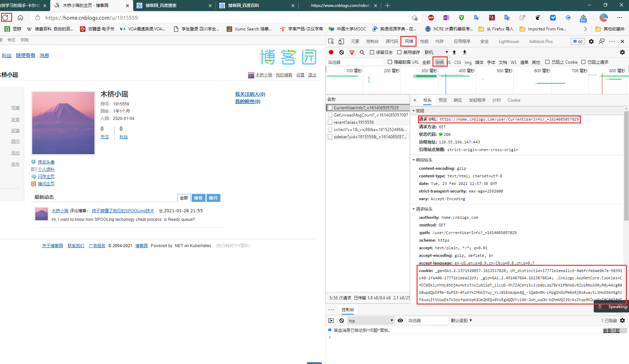Clear the network log
The height and width of the screenshot is (364, 629).
pos(341,52)
